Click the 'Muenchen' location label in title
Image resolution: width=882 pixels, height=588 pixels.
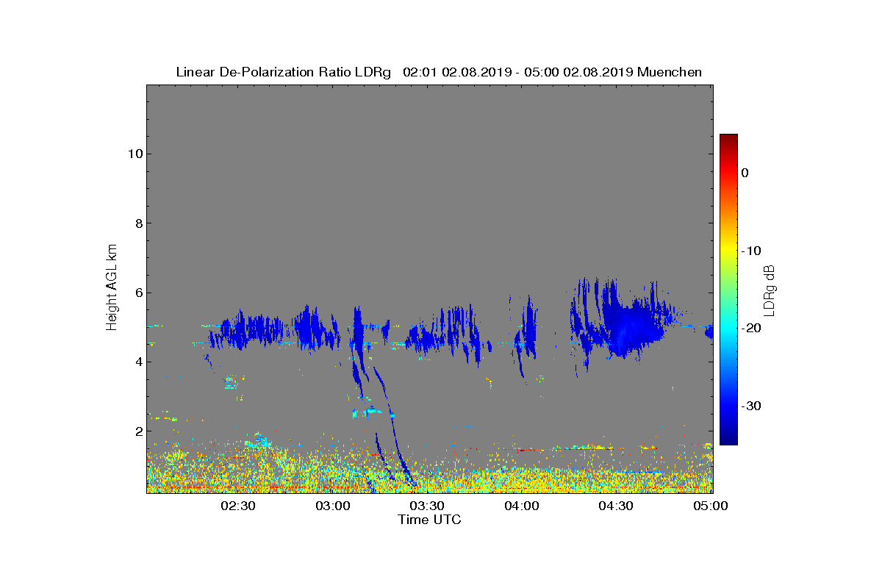click(x=670, y=72)
